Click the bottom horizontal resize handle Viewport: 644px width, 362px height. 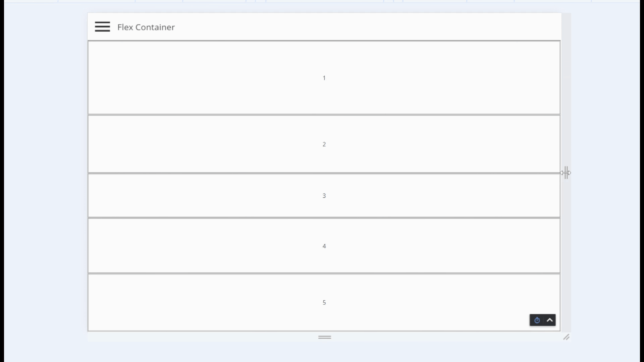point(324,337)
